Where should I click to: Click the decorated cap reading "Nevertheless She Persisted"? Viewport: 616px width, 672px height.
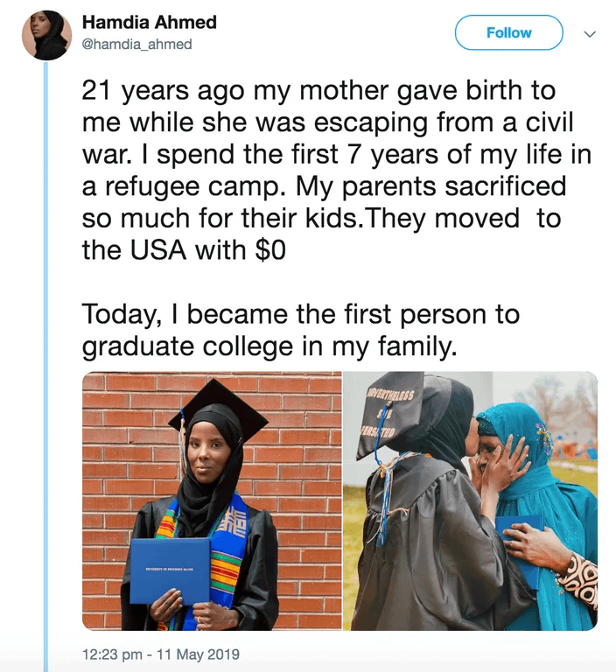tap(389, 413)
